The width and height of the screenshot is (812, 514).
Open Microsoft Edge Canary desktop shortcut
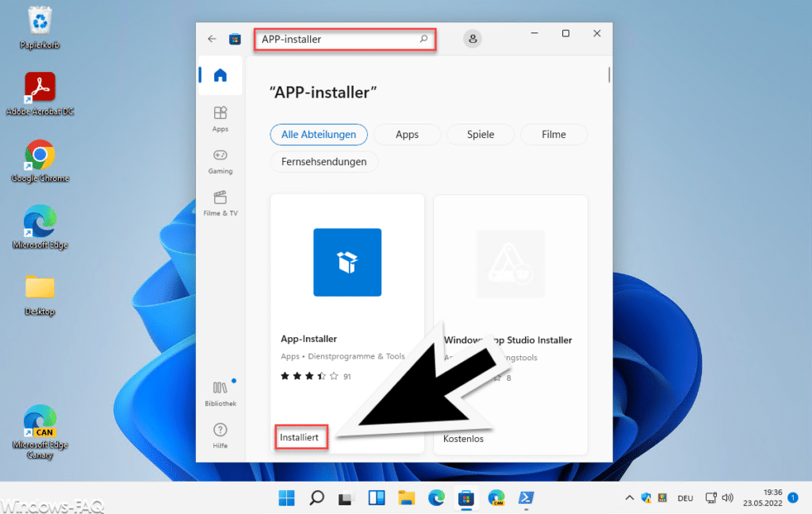click(40, 432)
